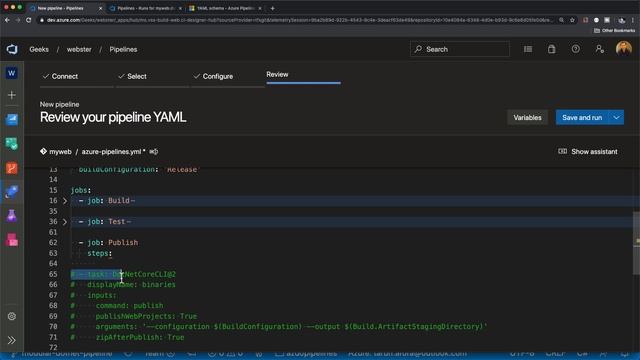Open the Save and run dropdown arrow
The height and width of the screenshot is (360, 640).
tap(616, 118)
